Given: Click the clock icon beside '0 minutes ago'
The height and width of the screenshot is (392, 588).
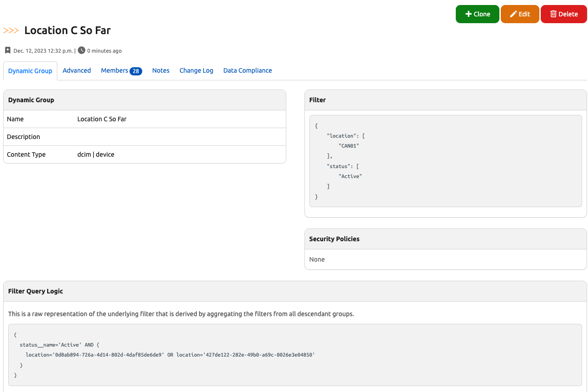Looking at the screenshot, I should pos(81,50).
